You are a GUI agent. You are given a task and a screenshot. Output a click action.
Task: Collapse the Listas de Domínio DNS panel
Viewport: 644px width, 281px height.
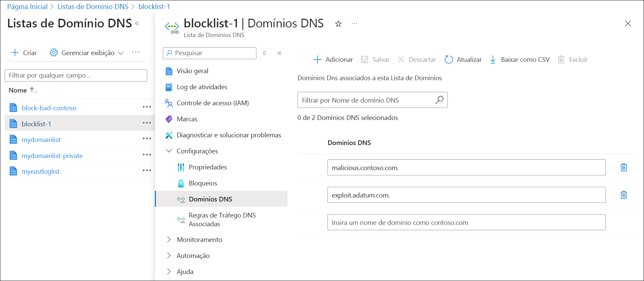pyautogui.click(x=137, y=23)
